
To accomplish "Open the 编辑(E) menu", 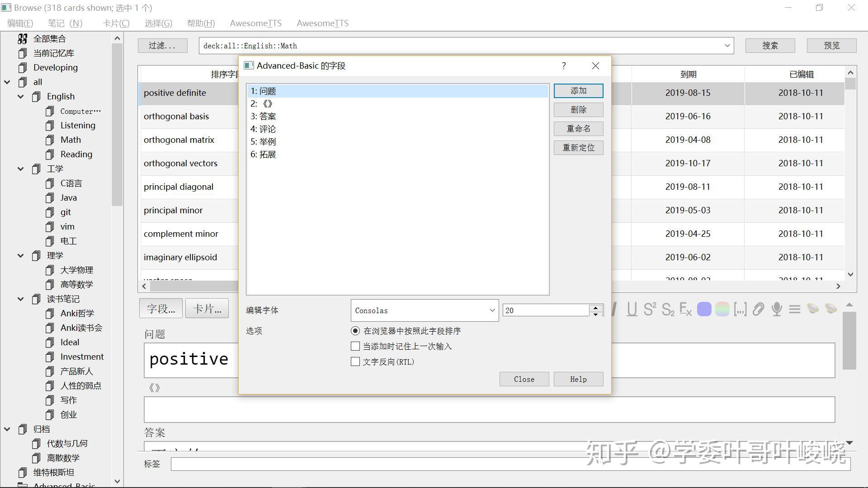I will (x=20, y=23).
